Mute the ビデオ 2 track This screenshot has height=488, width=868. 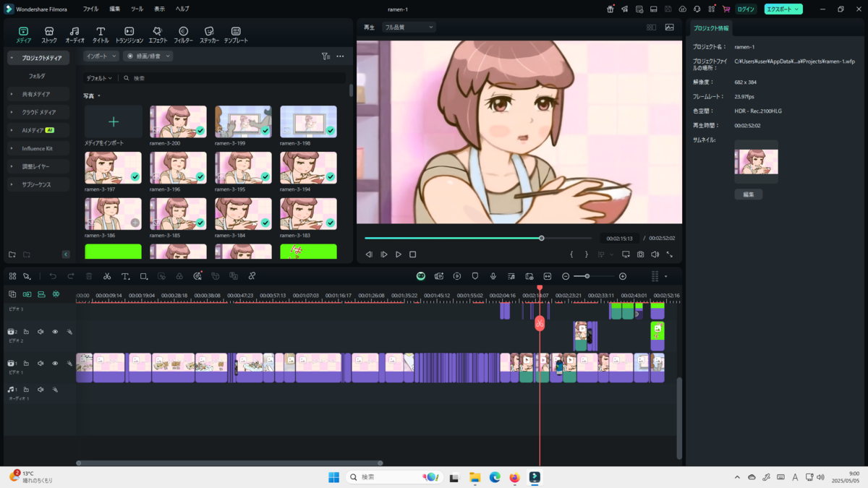click(x=41, y=332)
